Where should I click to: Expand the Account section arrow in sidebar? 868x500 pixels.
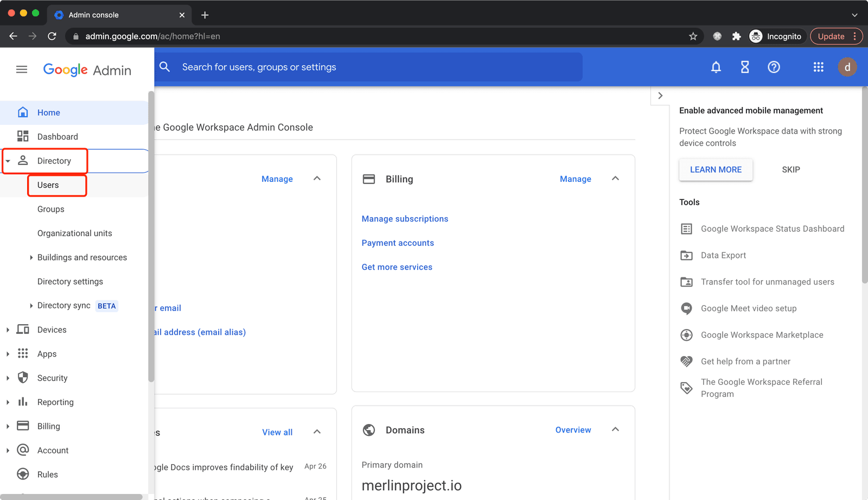8,450
